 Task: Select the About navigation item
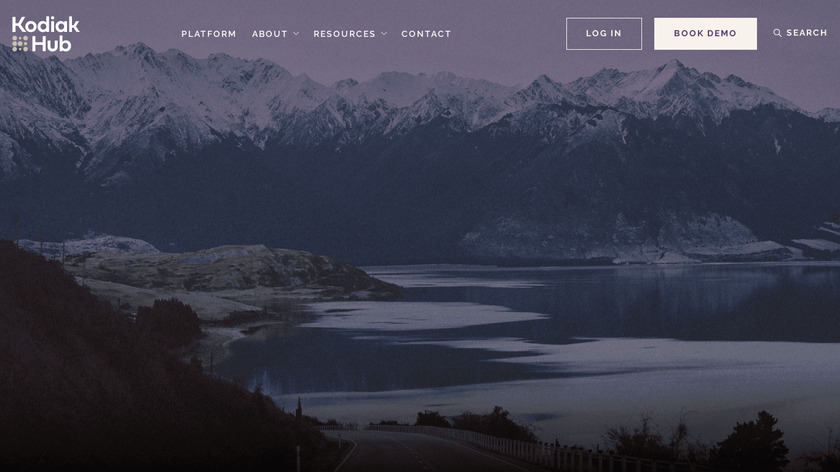click(269, 34)
